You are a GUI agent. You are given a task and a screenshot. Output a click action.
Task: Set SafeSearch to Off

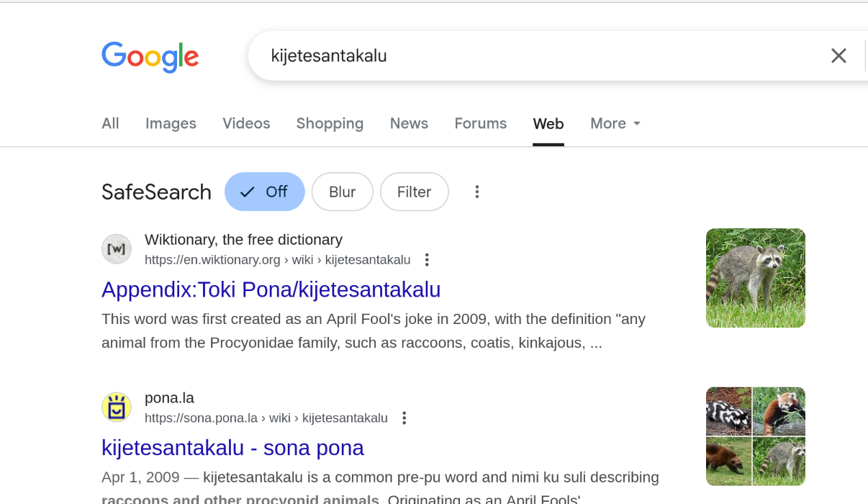[265, 192]
